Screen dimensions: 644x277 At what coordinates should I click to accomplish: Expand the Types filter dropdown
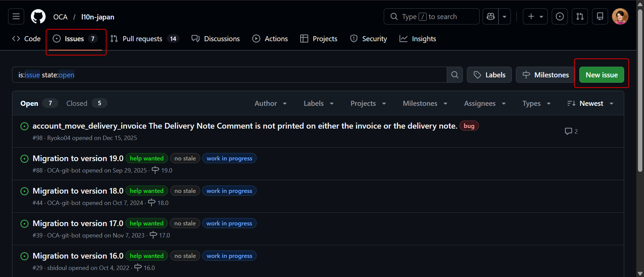[537, 103]
